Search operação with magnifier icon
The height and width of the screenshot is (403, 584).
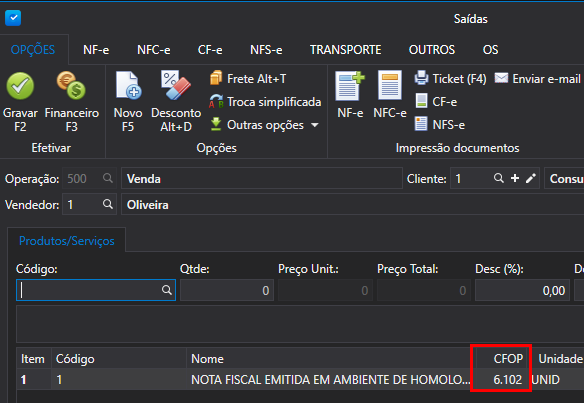(x=108, y=178)
